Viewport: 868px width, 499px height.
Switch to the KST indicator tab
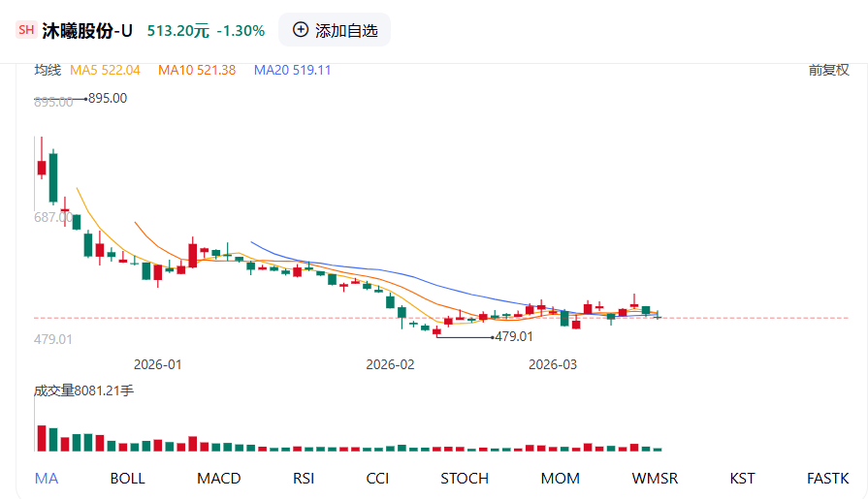(x=742, y=478)
